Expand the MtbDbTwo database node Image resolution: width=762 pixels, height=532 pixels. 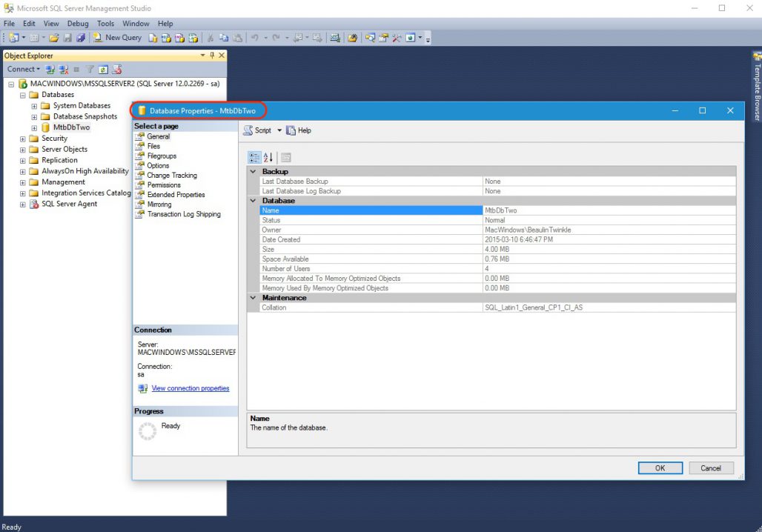click(x=34, y=128)
